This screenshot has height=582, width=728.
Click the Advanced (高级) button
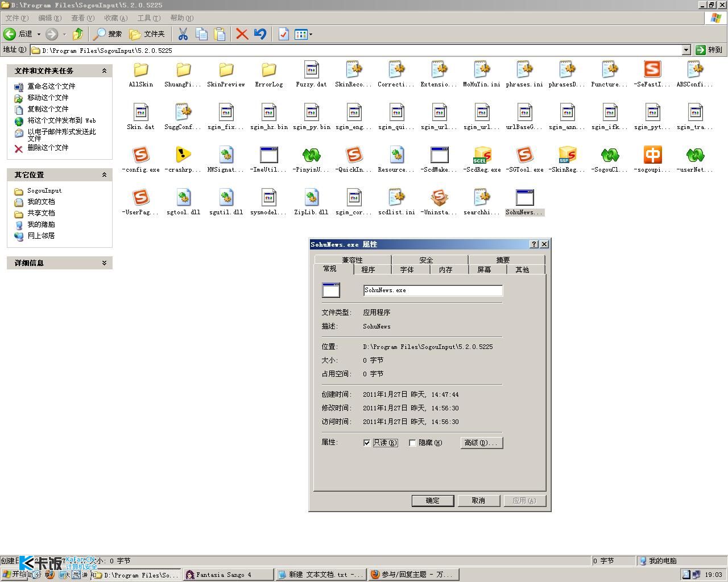click(482, 443)
